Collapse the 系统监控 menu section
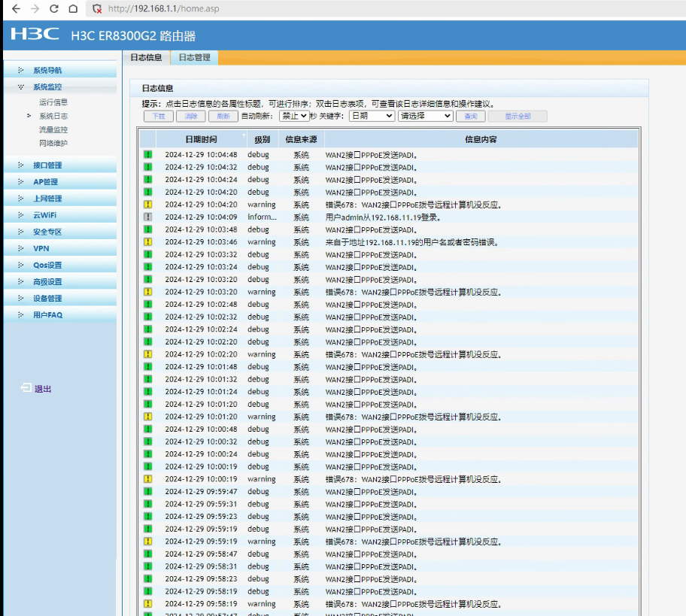686x616 pixels. 47,87
